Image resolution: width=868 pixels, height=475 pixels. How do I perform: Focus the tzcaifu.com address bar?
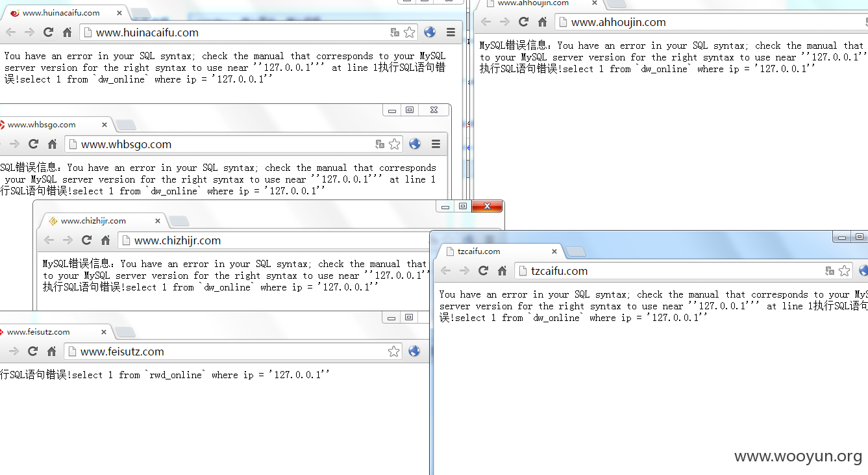(x=684, y=271)
